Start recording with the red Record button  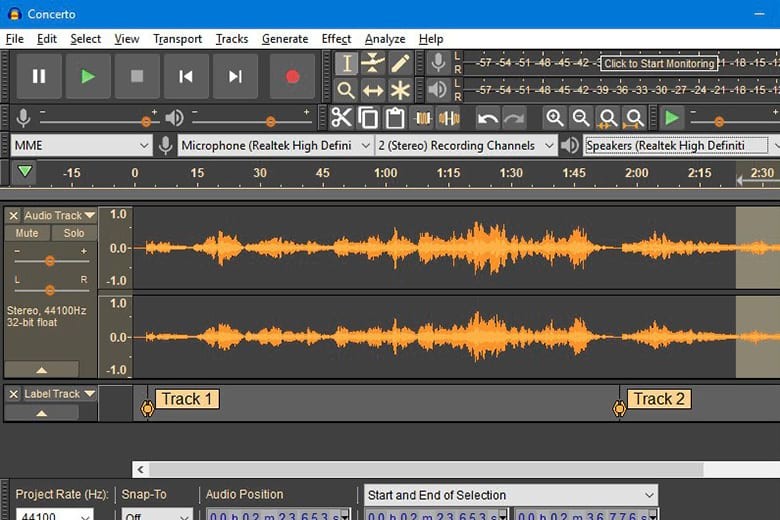pos(292,76)
